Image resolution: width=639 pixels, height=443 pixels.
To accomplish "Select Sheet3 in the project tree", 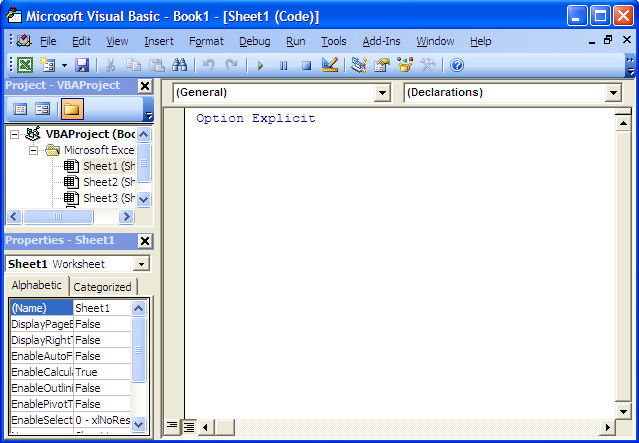I will (x=109, y=198).
